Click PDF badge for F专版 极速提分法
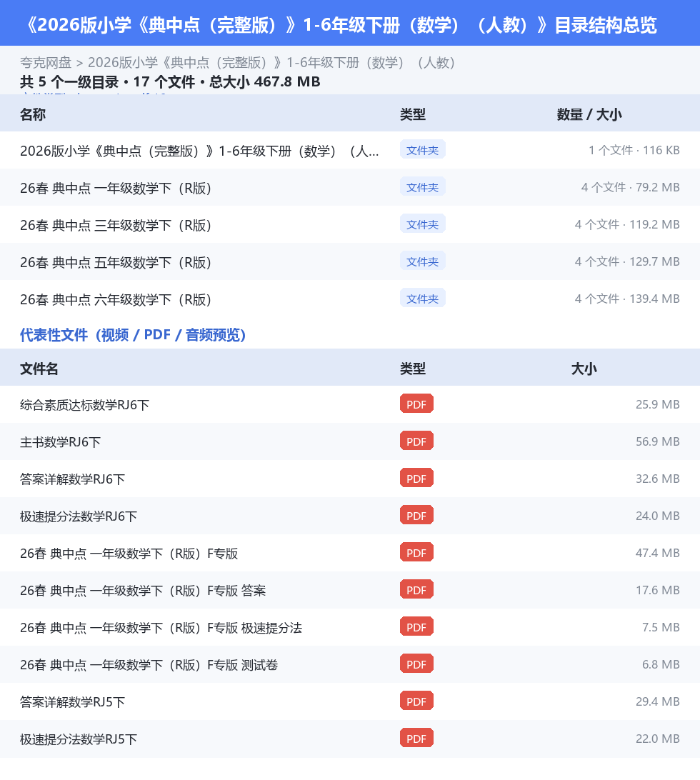The width and height of the screenshot is (700, 780). pos(417,627)
